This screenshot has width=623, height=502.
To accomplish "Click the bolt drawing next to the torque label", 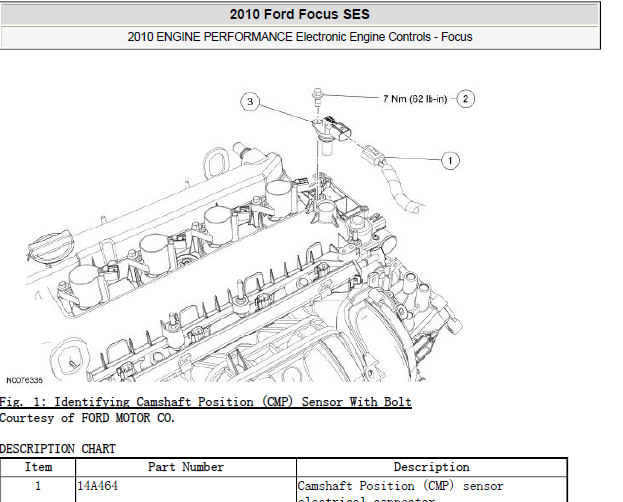I will 317,97.
